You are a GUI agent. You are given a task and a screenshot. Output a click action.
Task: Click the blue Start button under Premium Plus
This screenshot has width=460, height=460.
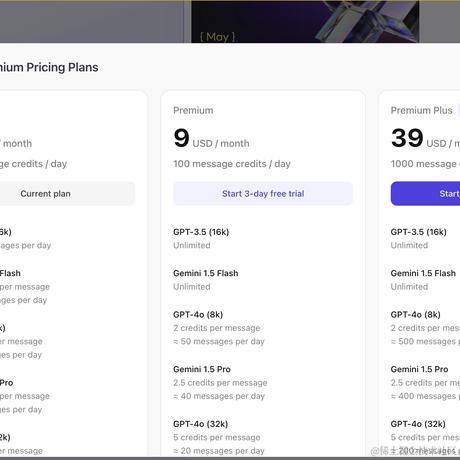click(425, 194)
